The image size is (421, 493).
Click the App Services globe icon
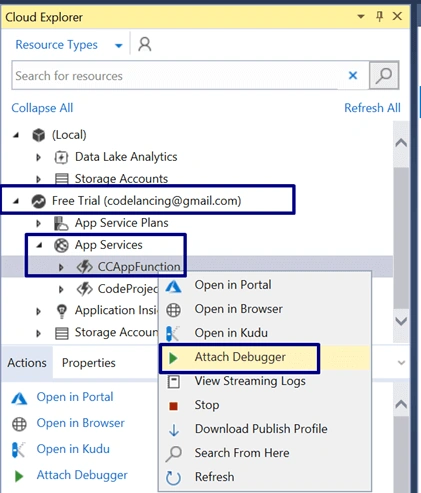point(61,245)
